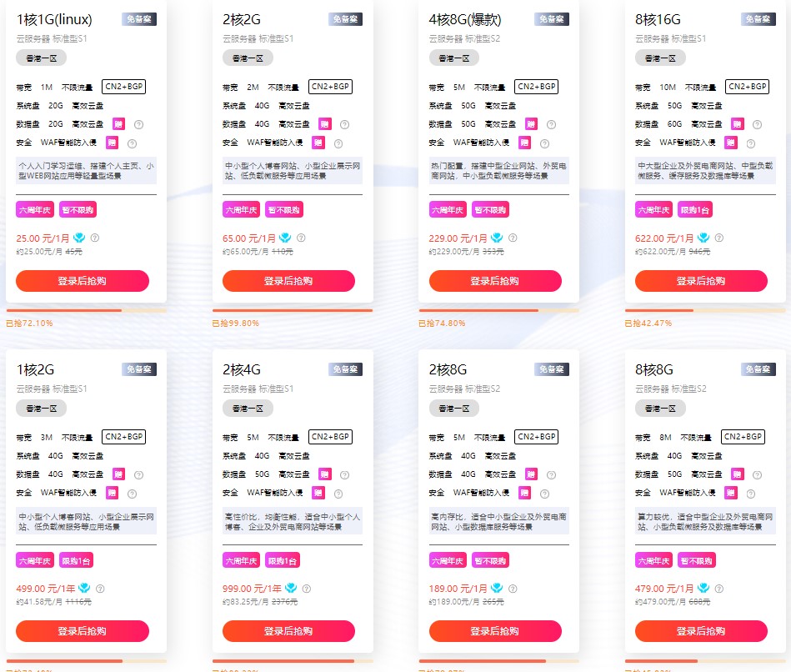Screen dimensions: 791x672
Task: Click 72.10% sold progress bar under 1核1G
Action: coord(86,310)
